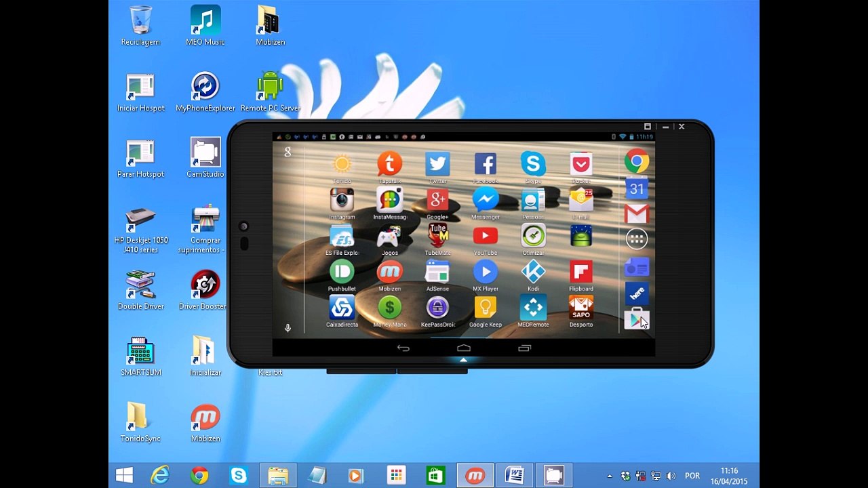Viewport: 868px width, 488px height.
Task: Open the Caixadirecta banking app
Action: (x=342, y=308)
